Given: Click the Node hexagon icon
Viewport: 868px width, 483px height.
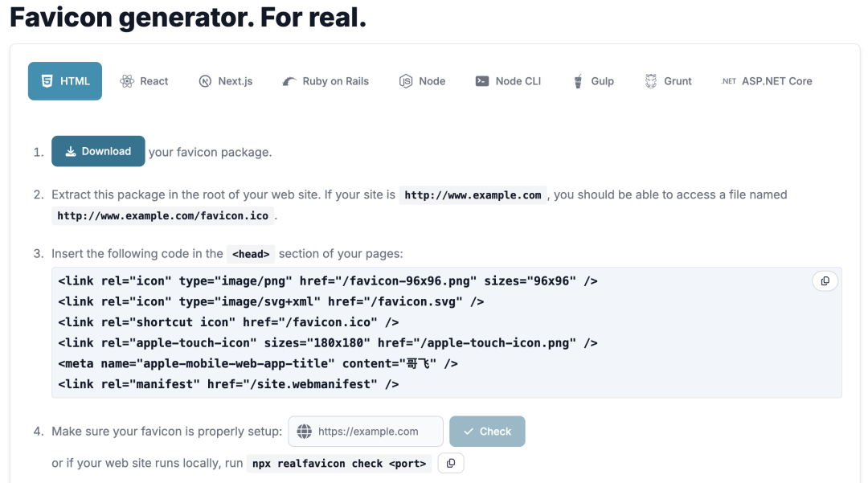Looking at the screenshot, I should click(x=406, y=81).
